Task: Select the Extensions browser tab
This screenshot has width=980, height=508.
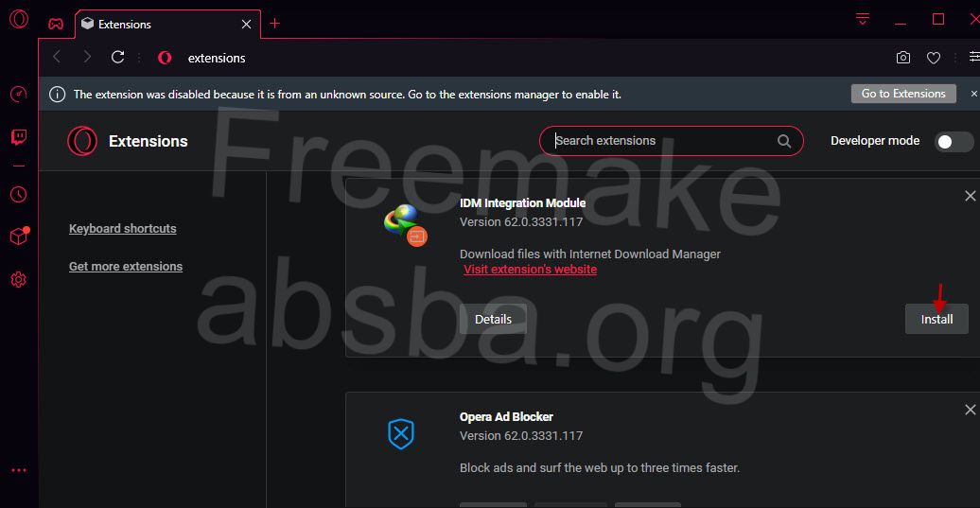Action: [167, 25]
